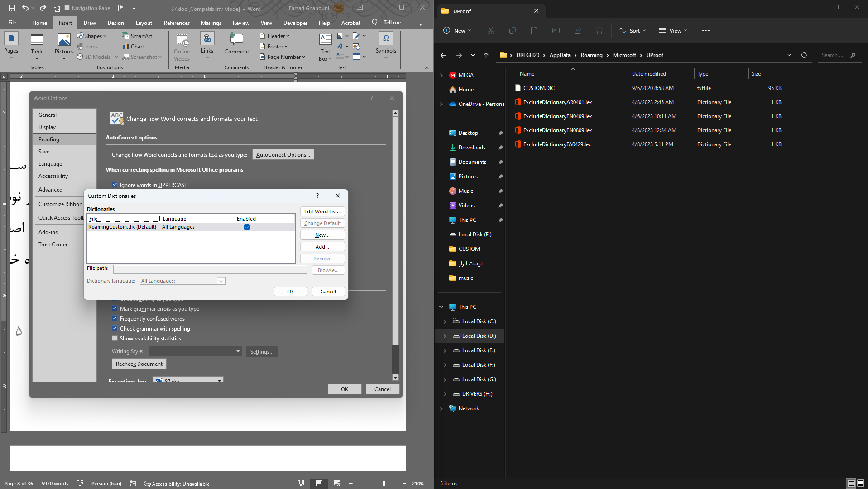Toggle Ignore words in UPPERCASE
Image resolution: width=868 pixels, height=489 pixels.
click(115, 185)
